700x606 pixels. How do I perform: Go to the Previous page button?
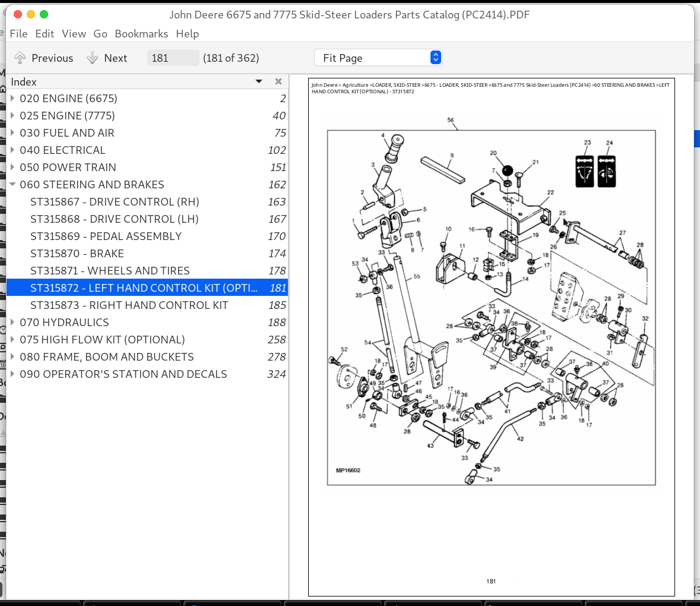(44, 58)
